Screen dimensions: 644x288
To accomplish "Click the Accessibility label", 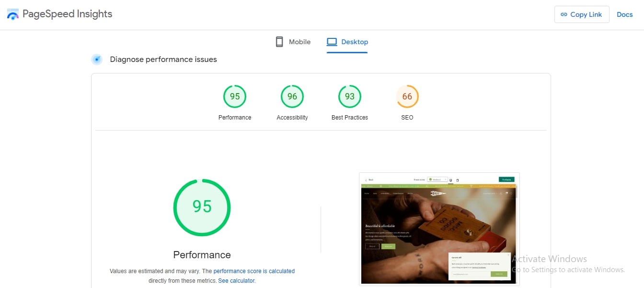I will (292, 118).
